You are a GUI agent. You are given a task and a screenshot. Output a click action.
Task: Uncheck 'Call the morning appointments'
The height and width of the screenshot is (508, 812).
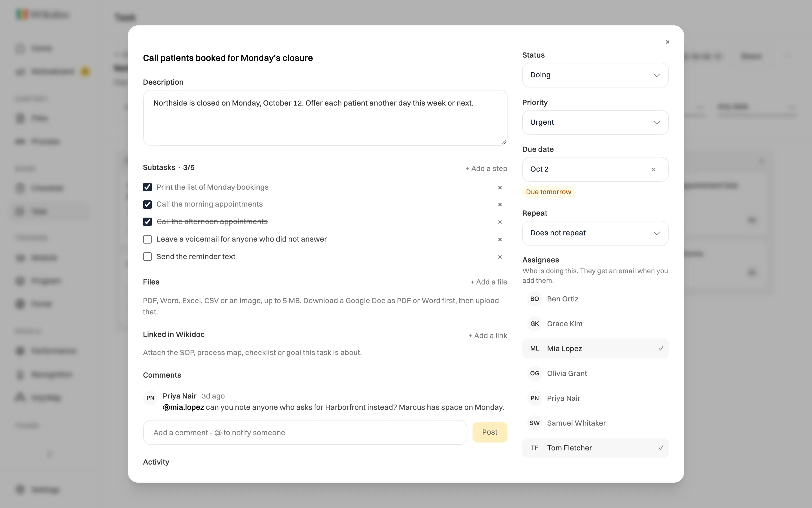[147, 204]
